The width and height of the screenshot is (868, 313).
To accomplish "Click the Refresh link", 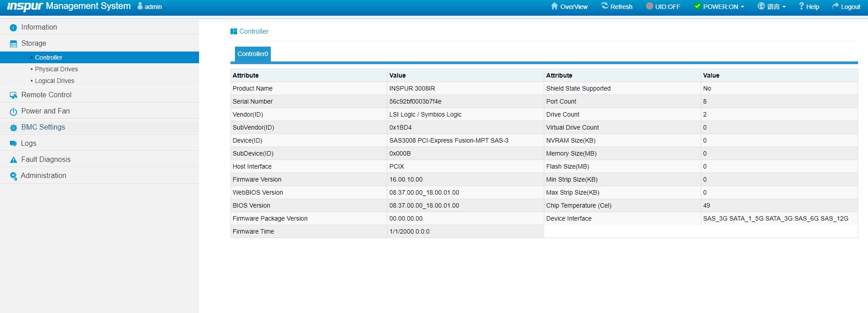I will (x=617, y=7).
